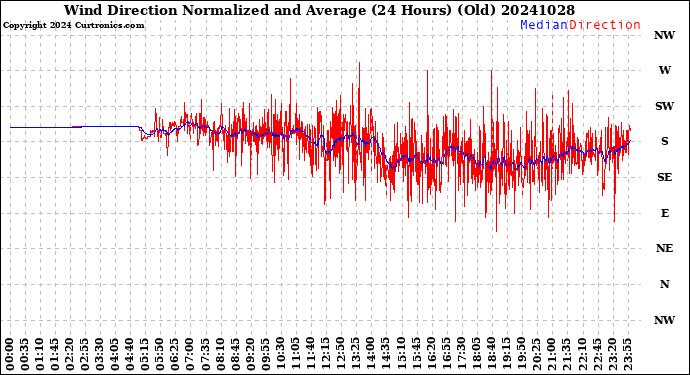The height and width of the screenshot is (375, 690).
Task: Click the 07:00 time label
Action: (191, 355)
